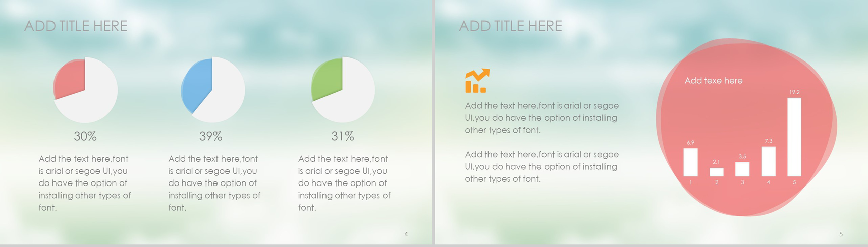This screenshot has height=247, width=868.
Task: Click the orange growth chart icon
Action: [477, 81]
